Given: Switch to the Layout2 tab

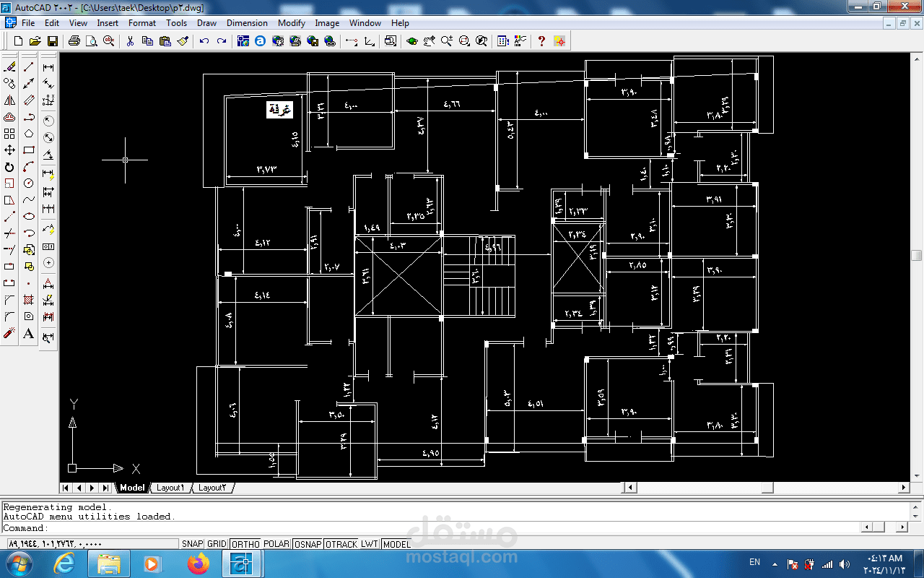Looking at the screenshot, I should click(212, 488).
